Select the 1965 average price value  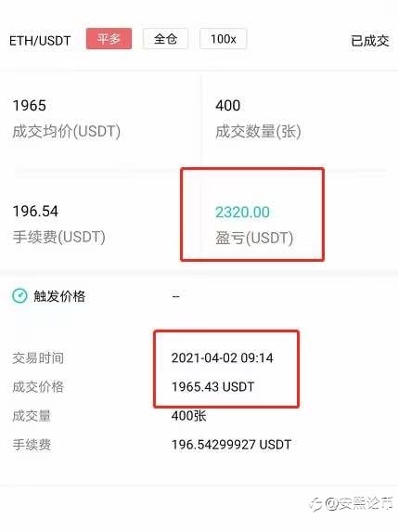29,106
